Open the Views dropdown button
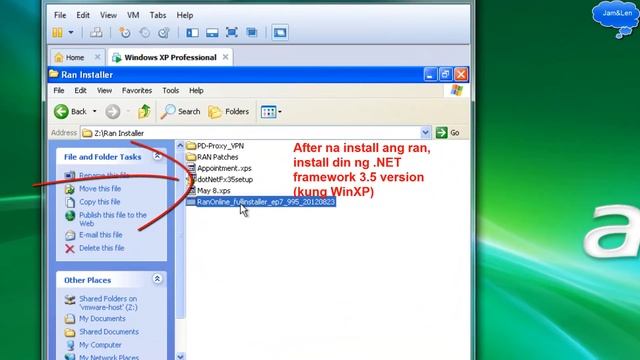The height and width of the screenshot is (360, 640). pos(271,112)
